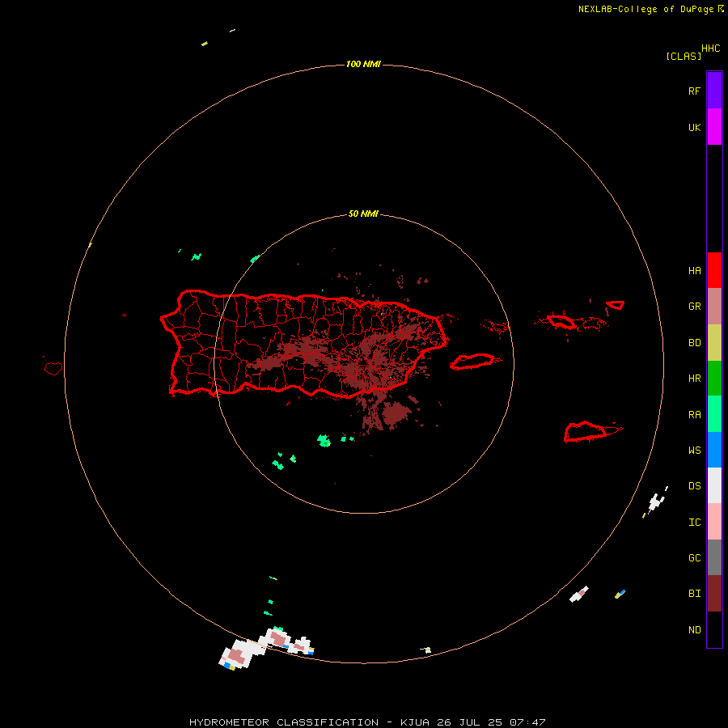Screen dimensions: 728x728
Task: Click the Mona island outline west of Puerto Rico
Action: (53, 369)
